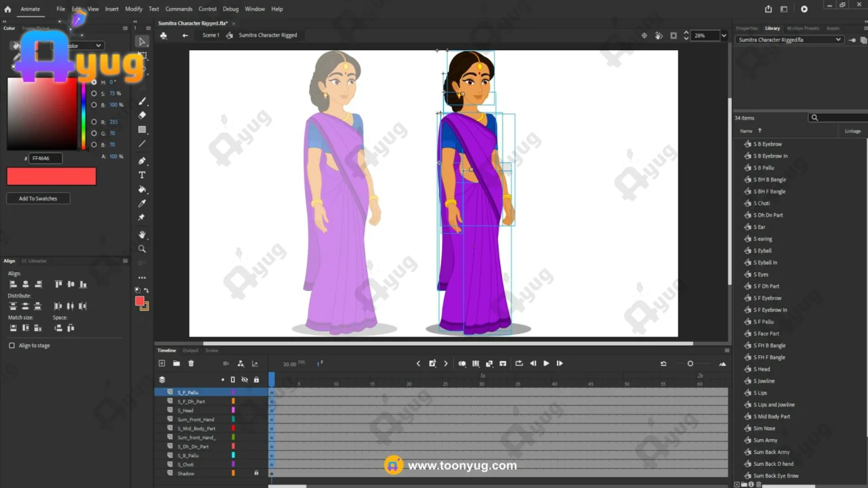
Task: Select the Eraser tool
Action: tap(142, 115)
